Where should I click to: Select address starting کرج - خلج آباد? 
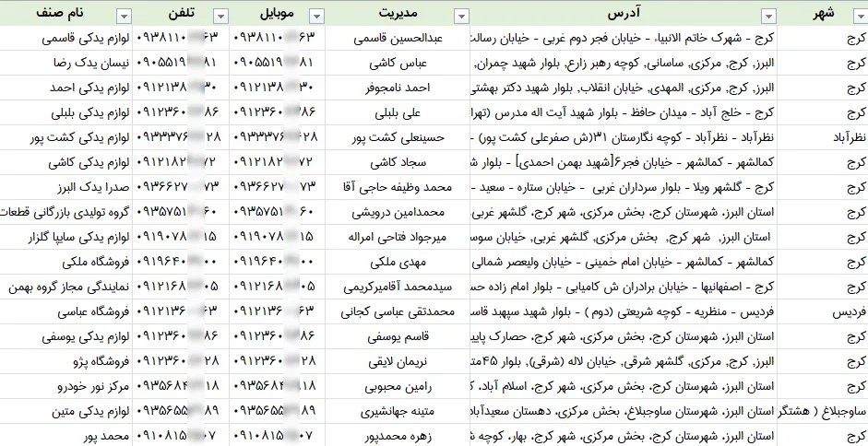(x=624, y=113)
